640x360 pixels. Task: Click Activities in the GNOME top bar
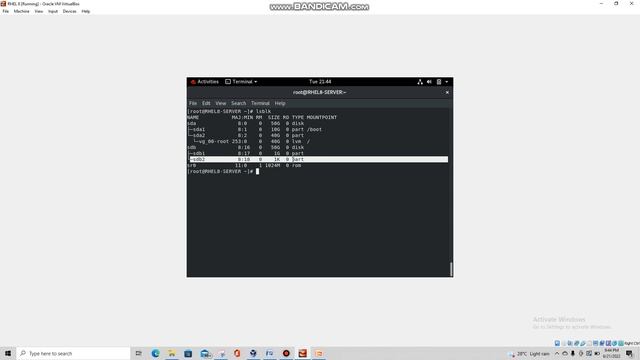[205, 82]
